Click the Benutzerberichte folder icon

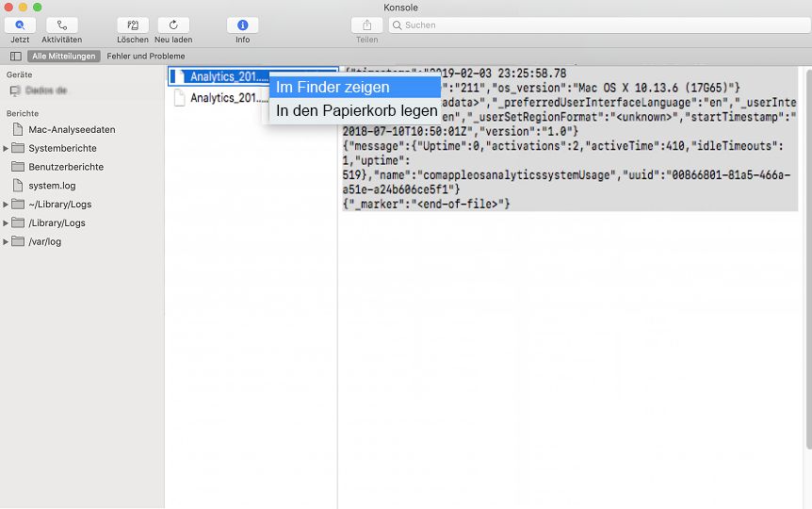[18, 167]
